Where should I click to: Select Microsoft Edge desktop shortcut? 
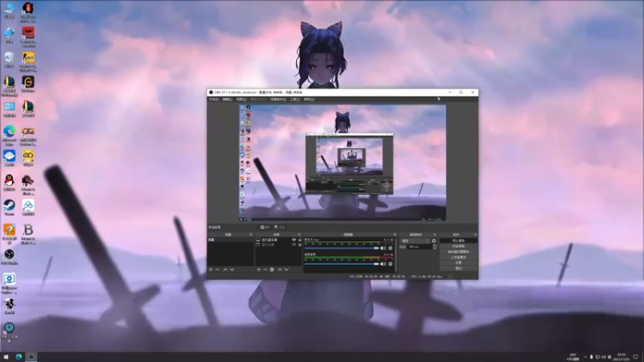(x=9, y=135)
